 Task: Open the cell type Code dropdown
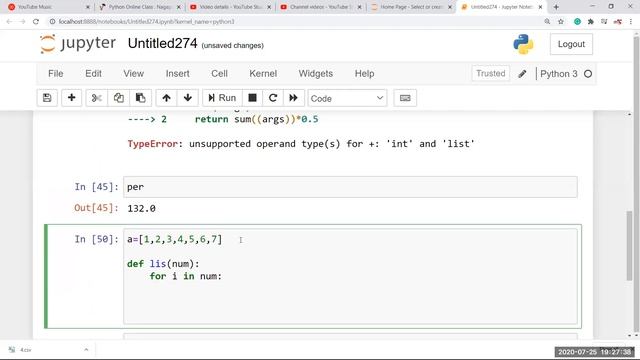click(x=347, y=98)
